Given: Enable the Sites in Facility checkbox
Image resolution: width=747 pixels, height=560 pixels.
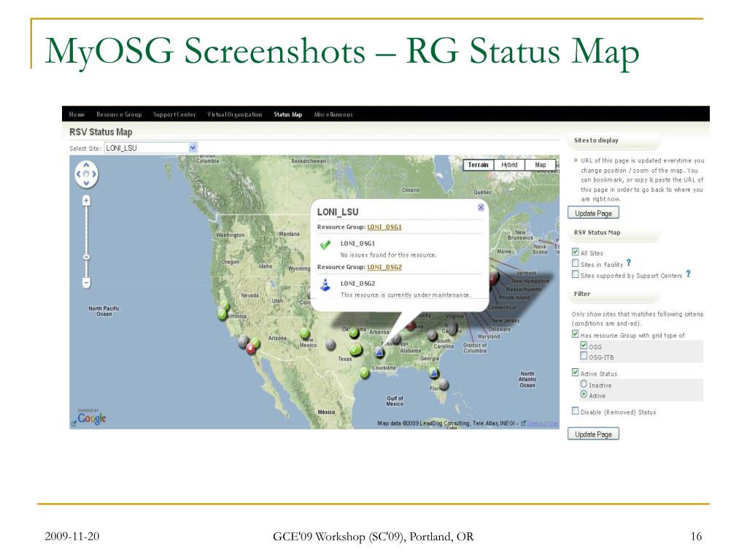Looking at the screenshot, I should point(575,263).
